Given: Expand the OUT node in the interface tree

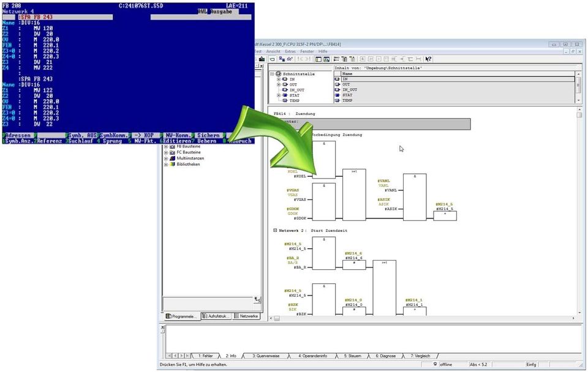Looking at the screenshot, I should point(279,84).
